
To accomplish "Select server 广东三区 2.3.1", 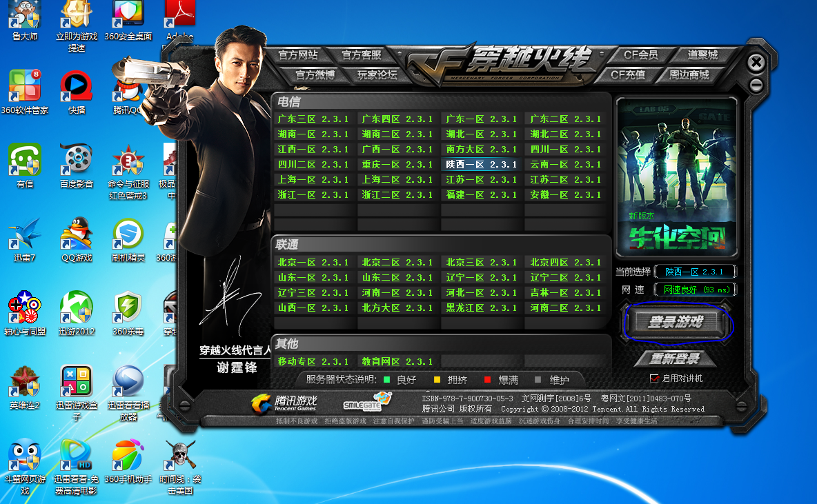I will click(x=313, y=119).
